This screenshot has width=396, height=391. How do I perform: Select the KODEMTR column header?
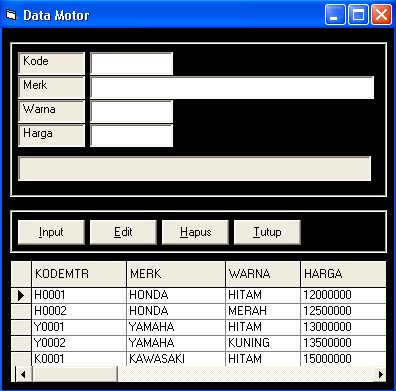pos(79,274)
